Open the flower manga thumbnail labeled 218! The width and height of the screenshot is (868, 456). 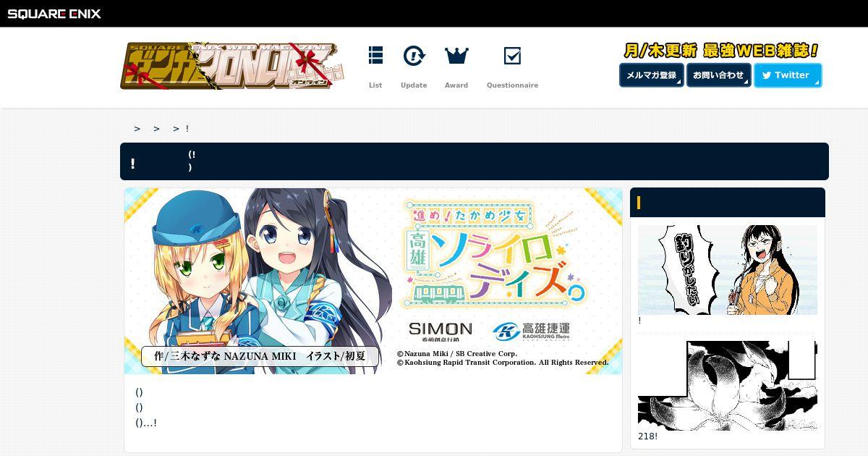[x=728, y=385]
